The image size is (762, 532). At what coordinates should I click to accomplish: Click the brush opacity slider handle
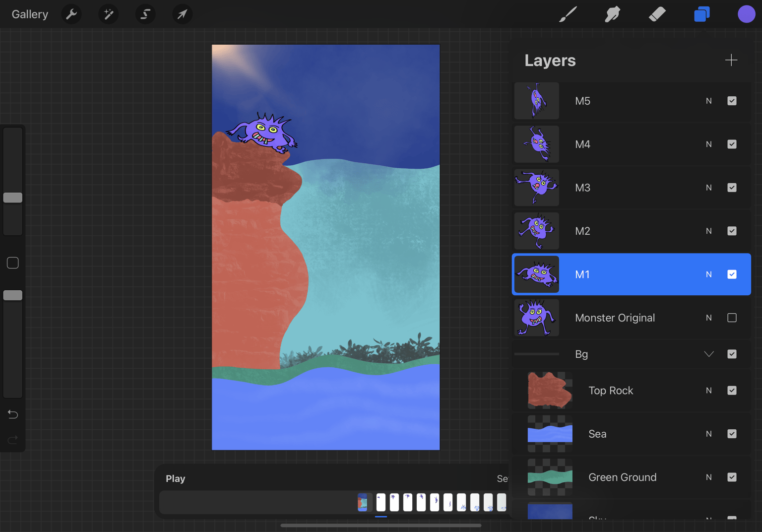[13, 295]
